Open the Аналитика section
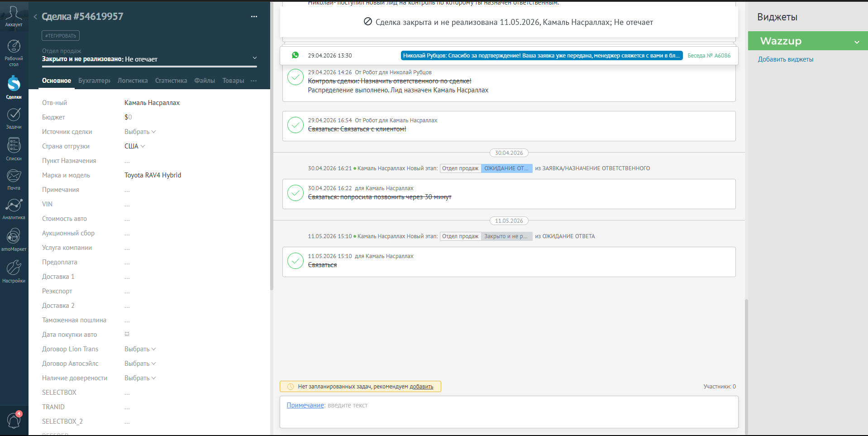The image size is (868, 436). coord(14,209)
